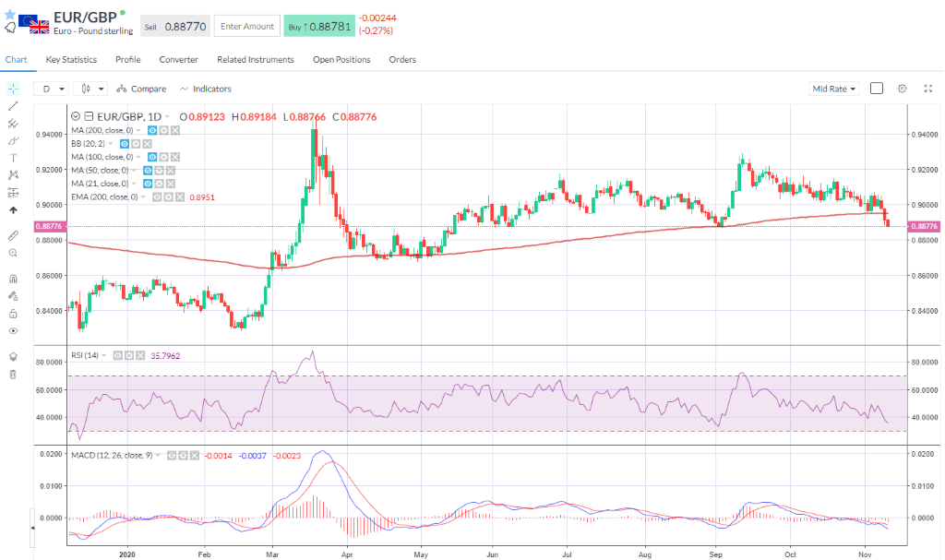Select the brush drawing tool
This screenshot has width=945, height=560.
(13, 141)
